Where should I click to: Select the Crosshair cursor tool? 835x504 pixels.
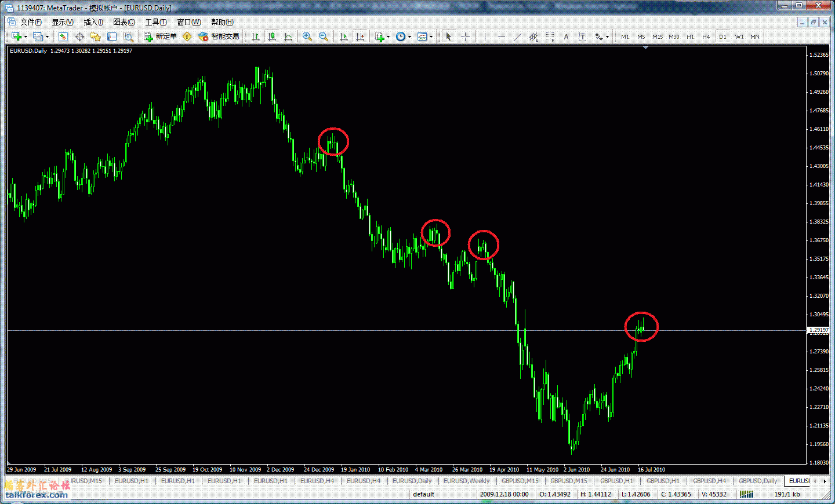(x=465, y=36)
